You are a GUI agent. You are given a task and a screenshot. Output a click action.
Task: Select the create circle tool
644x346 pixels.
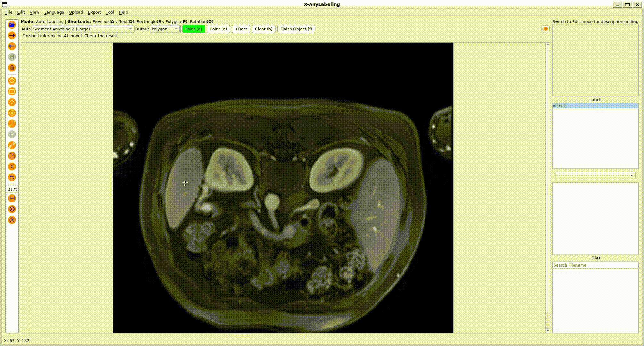(12, 113)
